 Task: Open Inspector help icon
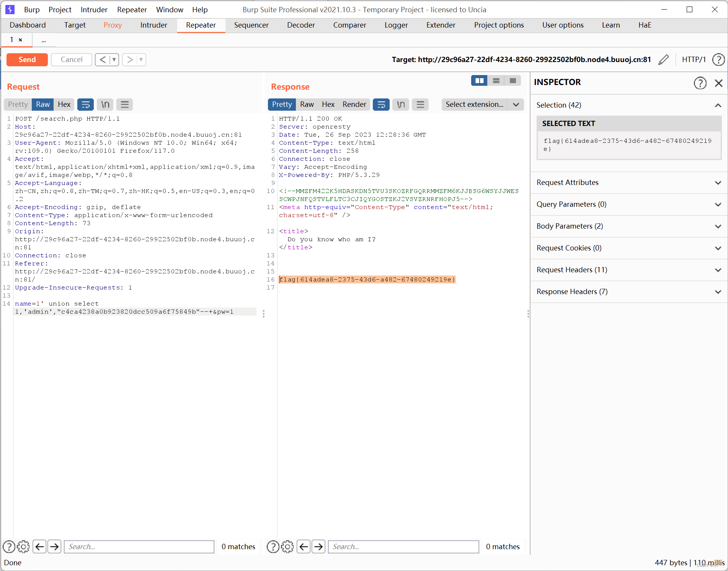pos(700,83)
